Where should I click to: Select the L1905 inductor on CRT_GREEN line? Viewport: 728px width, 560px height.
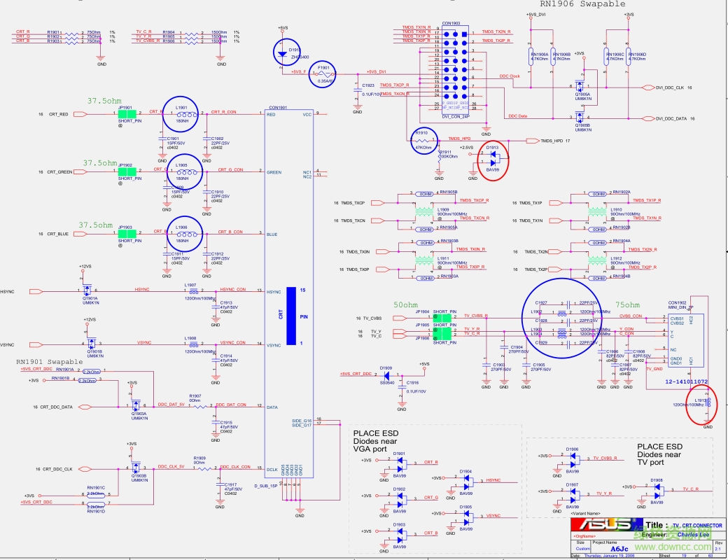coord(185,171)
